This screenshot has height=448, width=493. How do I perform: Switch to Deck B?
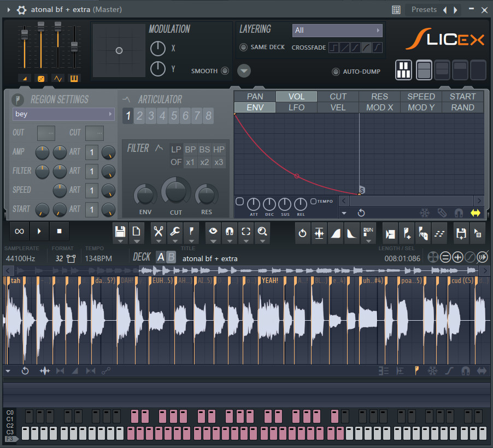(x=169, y=257)
